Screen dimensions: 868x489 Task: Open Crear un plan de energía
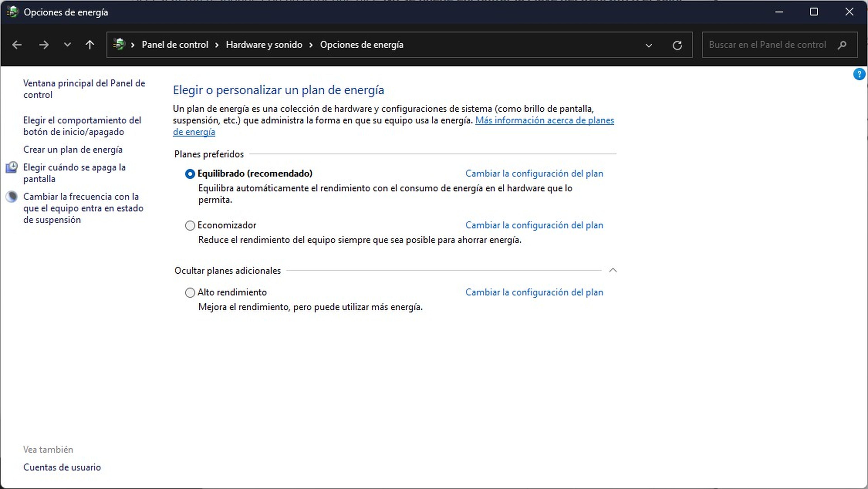pos(73,150)
